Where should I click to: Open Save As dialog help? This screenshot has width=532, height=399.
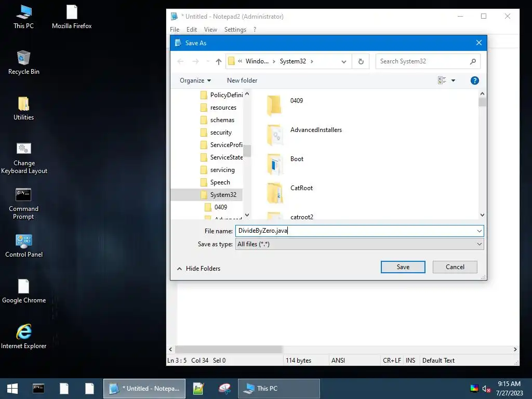(x=475, y=81)
